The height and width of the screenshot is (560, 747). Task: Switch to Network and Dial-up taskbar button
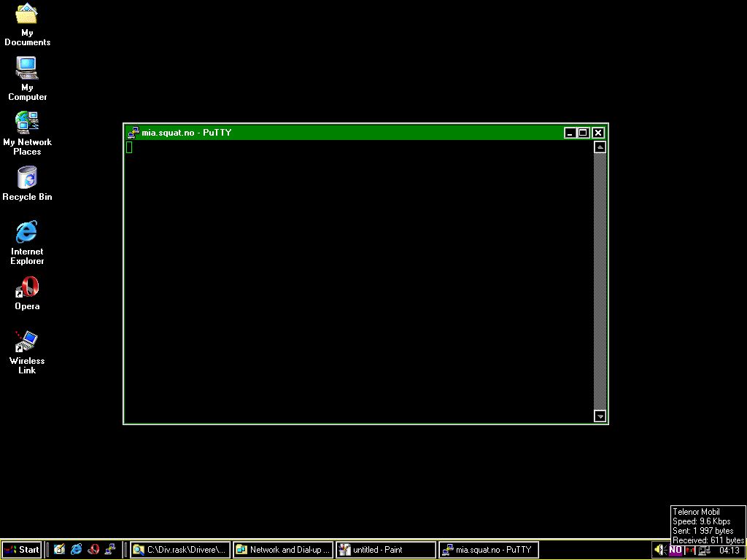click(x=283, y=550)
